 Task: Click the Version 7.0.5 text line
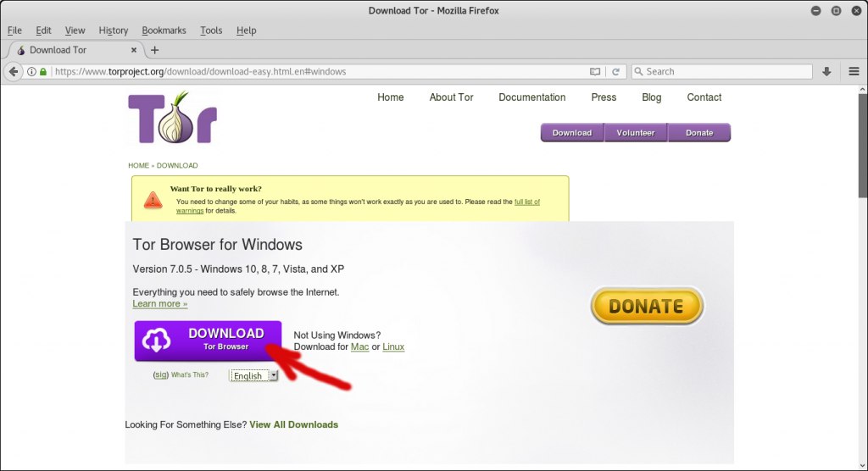pos(238,269)
